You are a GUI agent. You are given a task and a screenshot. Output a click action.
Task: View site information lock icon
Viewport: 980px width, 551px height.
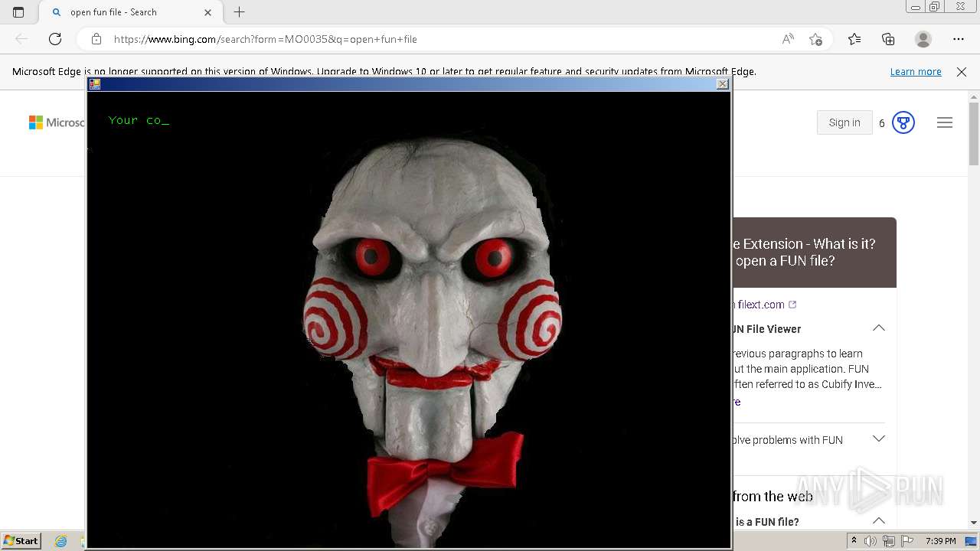[96, 39]
